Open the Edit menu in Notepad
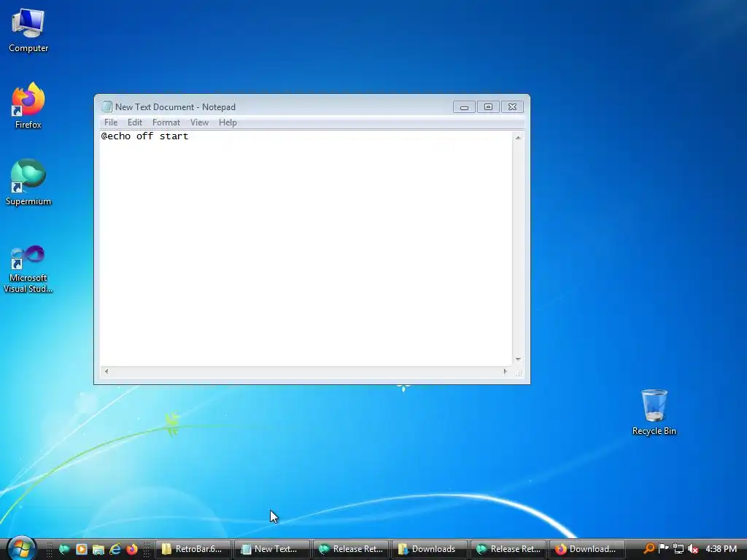 135,122
